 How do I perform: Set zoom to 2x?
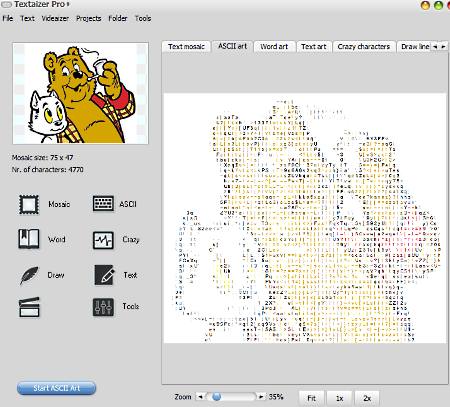[x=367, y=398]
